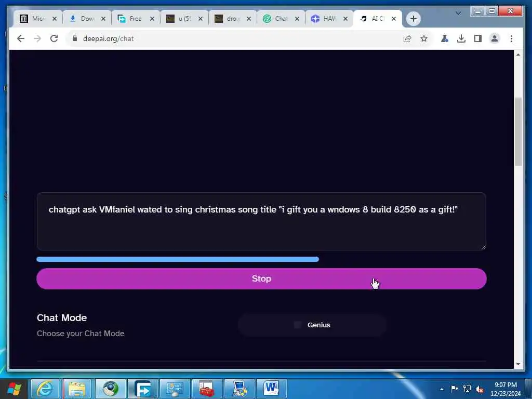This screenshot has width=532, height=399.
Task: Click the 'Chat Mode' heading
Action: click(x=62, y=318)
